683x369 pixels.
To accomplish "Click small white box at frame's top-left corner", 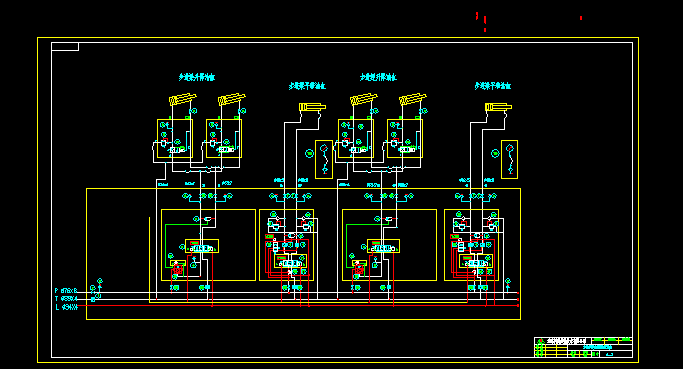I will 65,47.
